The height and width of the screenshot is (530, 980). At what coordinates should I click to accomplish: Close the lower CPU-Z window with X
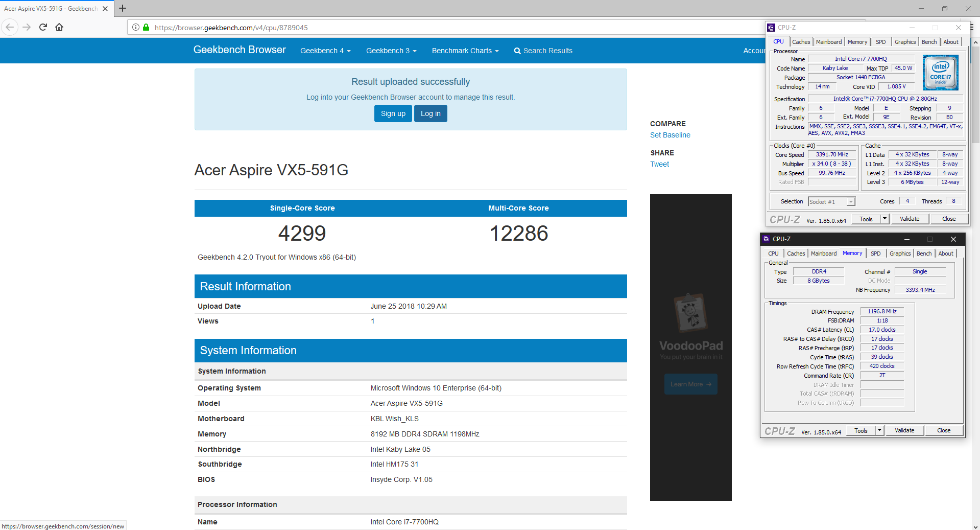click(953, 239)
